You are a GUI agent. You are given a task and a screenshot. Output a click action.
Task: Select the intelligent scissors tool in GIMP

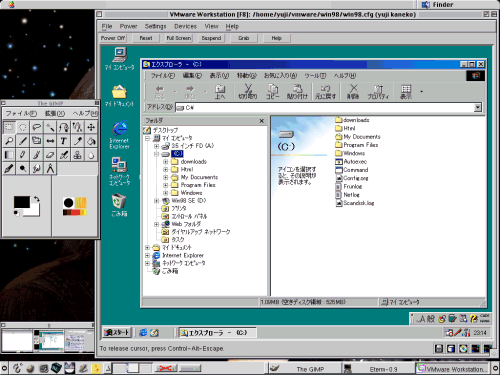pos(77,127)
